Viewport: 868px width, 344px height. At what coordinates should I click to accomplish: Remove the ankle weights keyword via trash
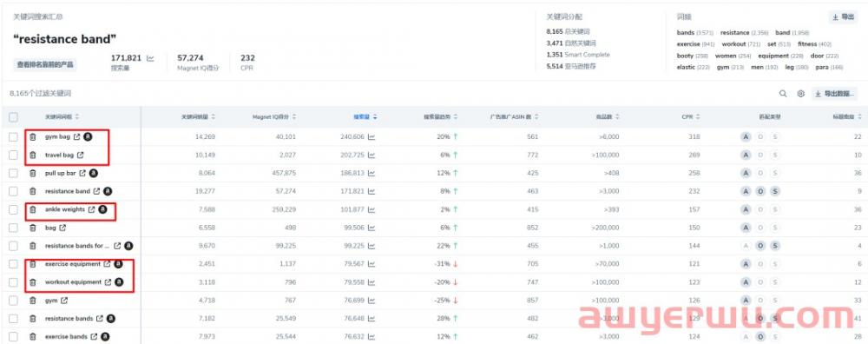pyautogui.click(x=33, y=210)
